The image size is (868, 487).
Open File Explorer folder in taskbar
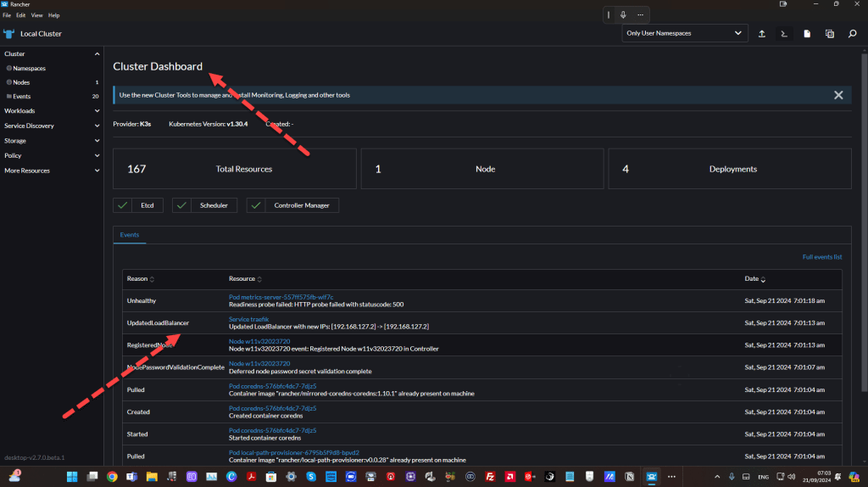pyautogui.click(x=152, y=477)
